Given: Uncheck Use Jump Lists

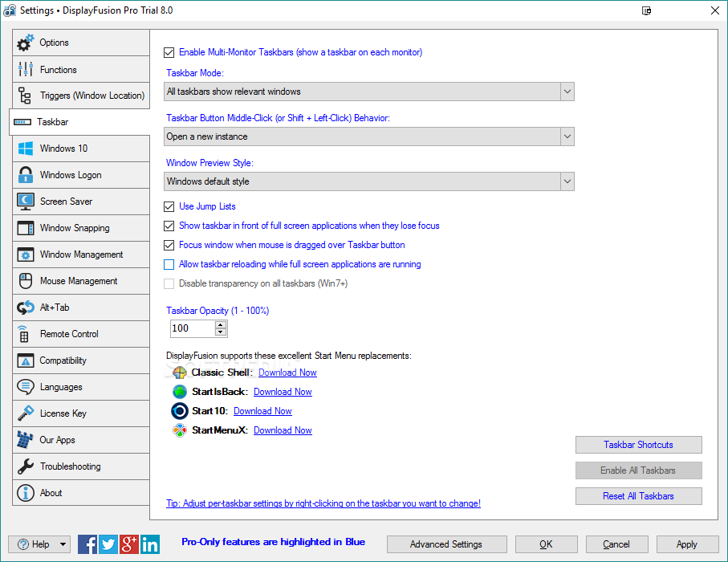Looking at the screenshot, I should 169,206.
